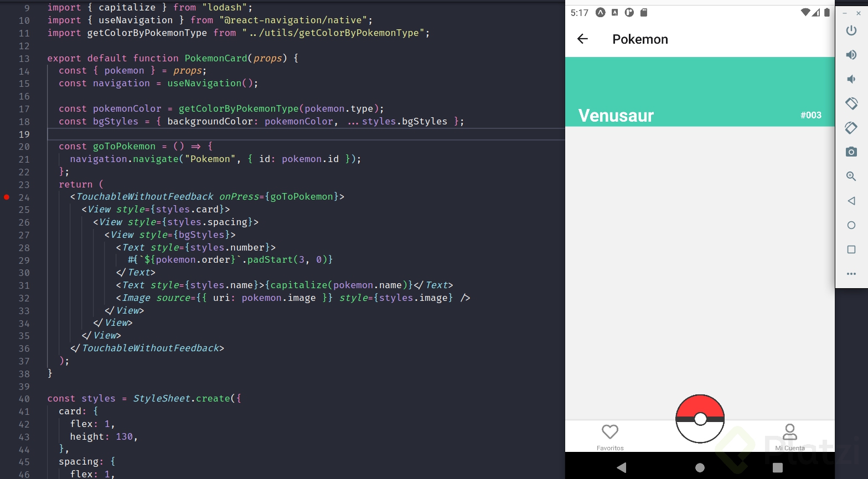This screenshot has height=479, width=868.
Task: Click the Wi-Fi status icon
Action: click(805, 12)
